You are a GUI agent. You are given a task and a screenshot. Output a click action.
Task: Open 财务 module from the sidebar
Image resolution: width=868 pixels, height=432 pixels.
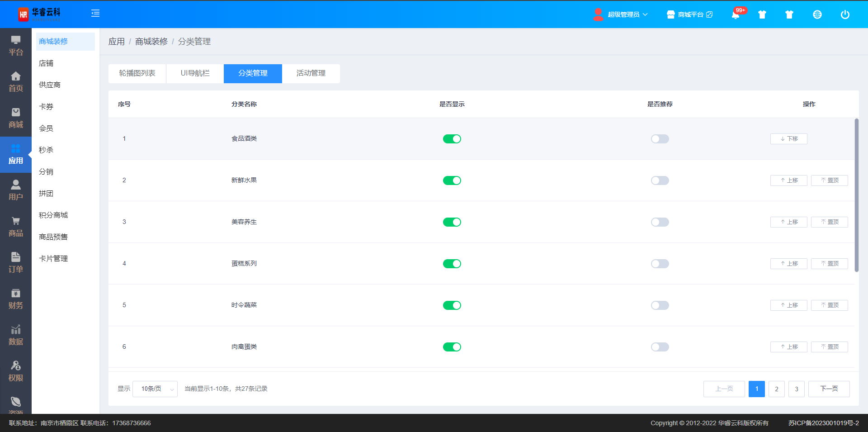pos(16,299)
